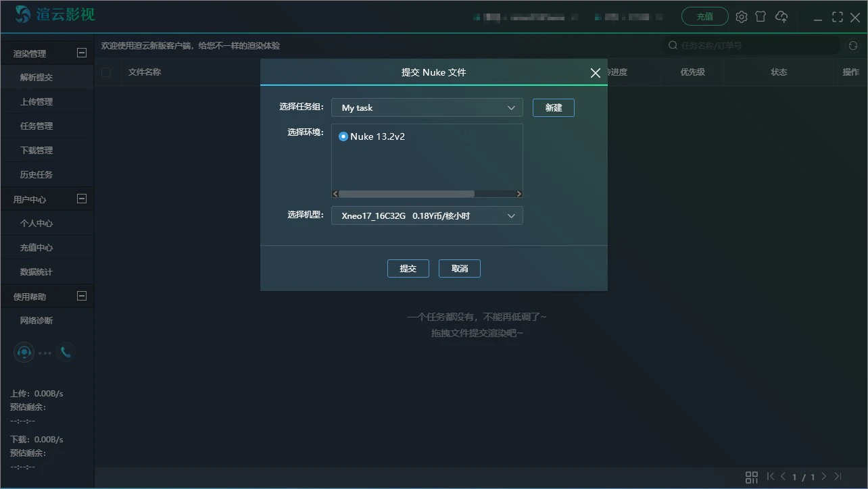Click the three dots between support icons
868x489 pixels.
pyautogui.click(x=45, y=353)
